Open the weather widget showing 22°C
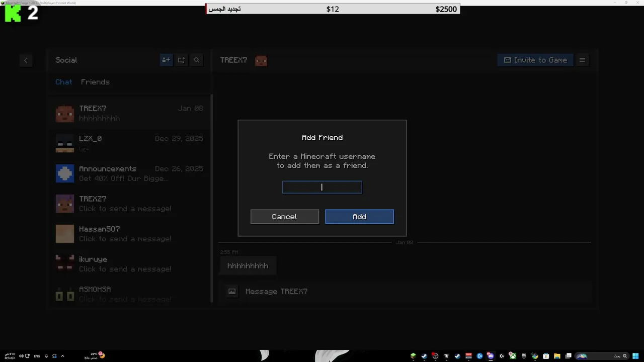Image resolution: width=644 pixels, height=362 pixels. tap(95, 356)
